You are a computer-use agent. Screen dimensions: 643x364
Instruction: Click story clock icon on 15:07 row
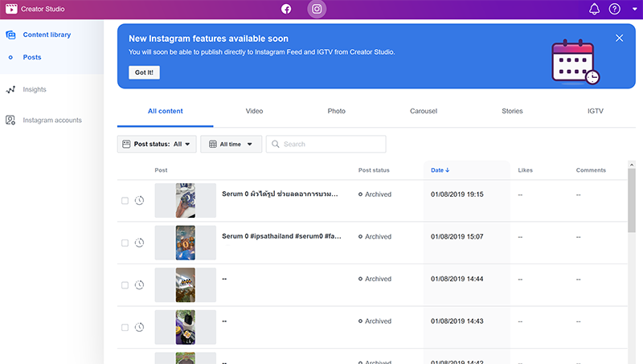(x=139, y=243)
